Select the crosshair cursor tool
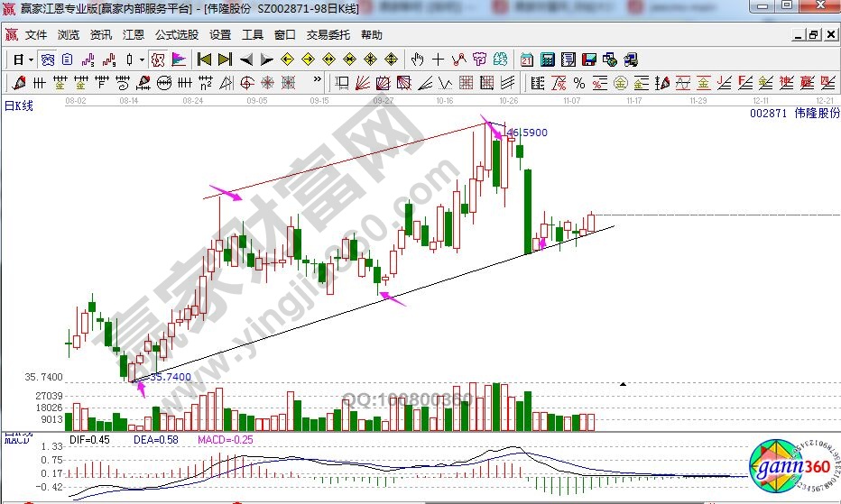The height and width of the screenshot is (504, 841). pos(439,60)
